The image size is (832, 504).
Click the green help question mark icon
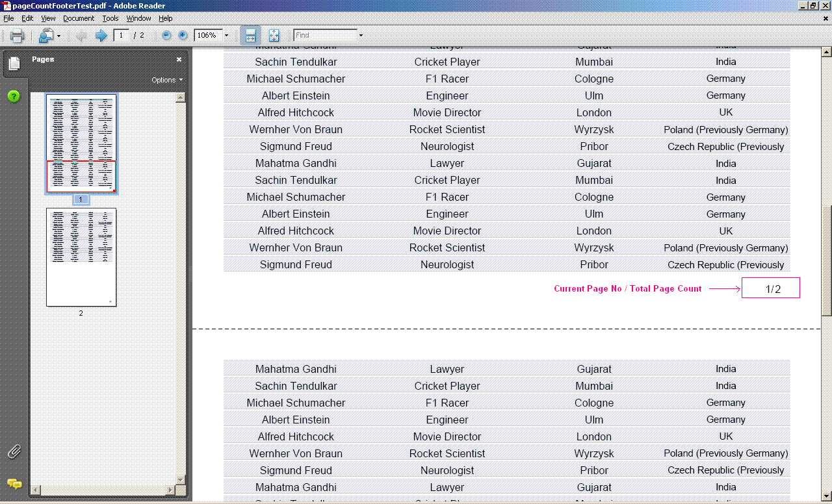click(14, 96)
